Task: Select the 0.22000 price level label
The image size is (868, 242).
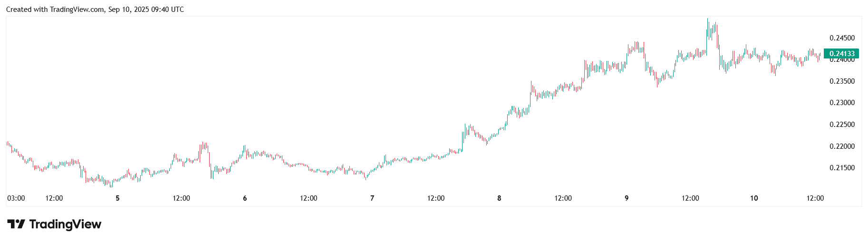Action: click(842, 146)
